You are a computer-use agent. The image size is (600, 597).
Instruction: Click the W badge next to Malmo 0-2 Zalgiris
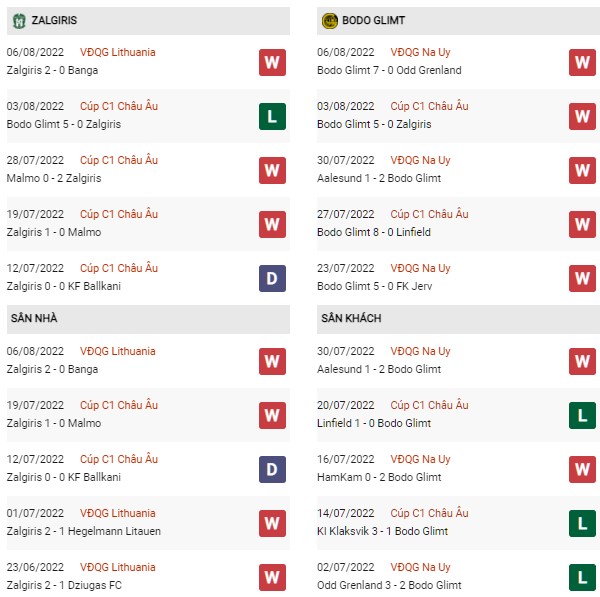(272, 170)
